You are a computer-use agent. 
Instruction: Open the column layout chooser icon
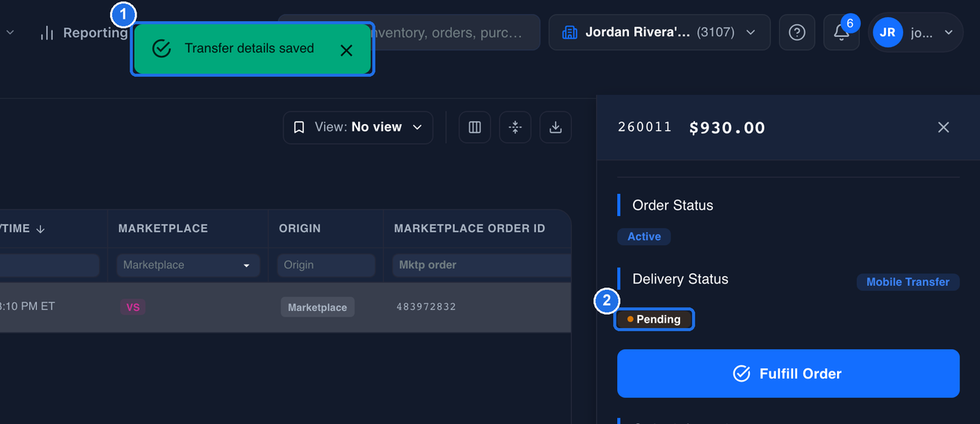tap(475, 127)
